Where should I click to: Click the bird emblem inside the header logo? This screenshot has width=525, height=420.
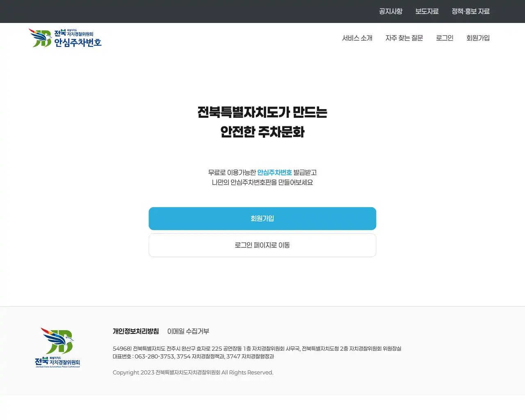pyautogui.click(x=40, y=37)
